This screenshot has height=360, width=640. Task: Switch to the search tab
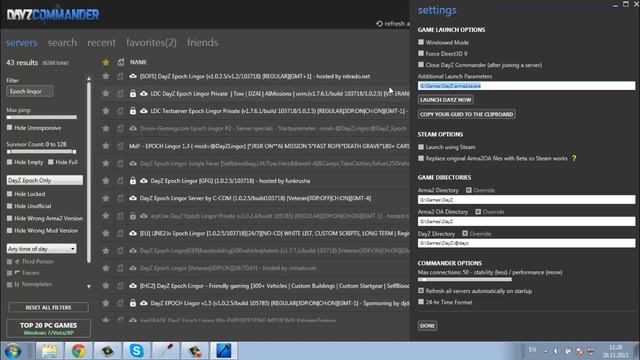click(62, 42)
